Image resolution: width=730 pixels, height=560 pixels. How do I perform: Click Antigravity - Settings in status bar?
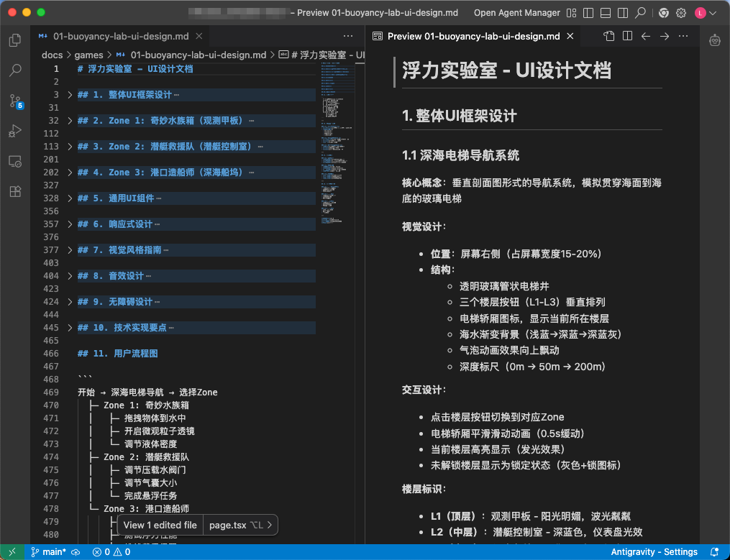[x=654, y=552]
